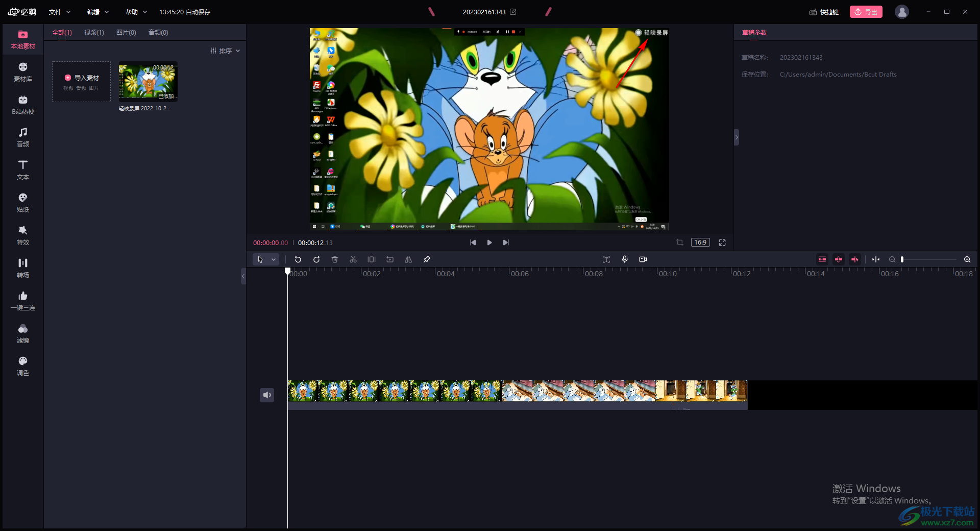
Task: Select the video clip on the timeline
Action: [518, 395]
